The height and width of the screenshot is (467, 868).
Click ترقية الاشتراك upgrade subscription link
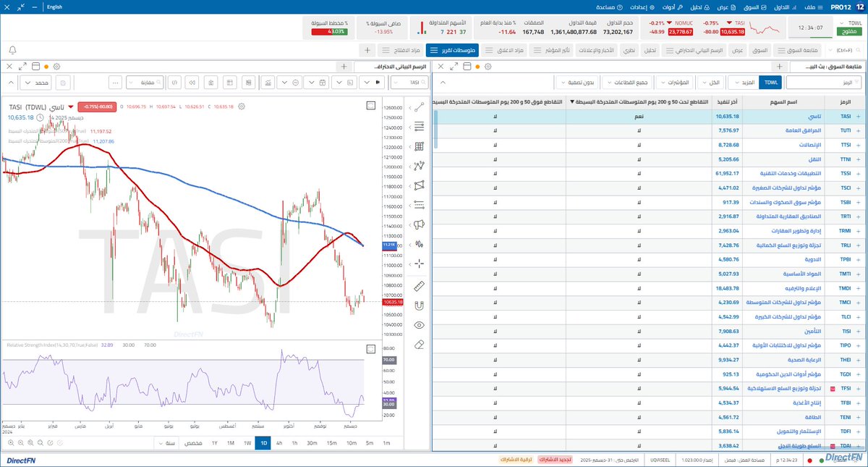click(515, 460)
